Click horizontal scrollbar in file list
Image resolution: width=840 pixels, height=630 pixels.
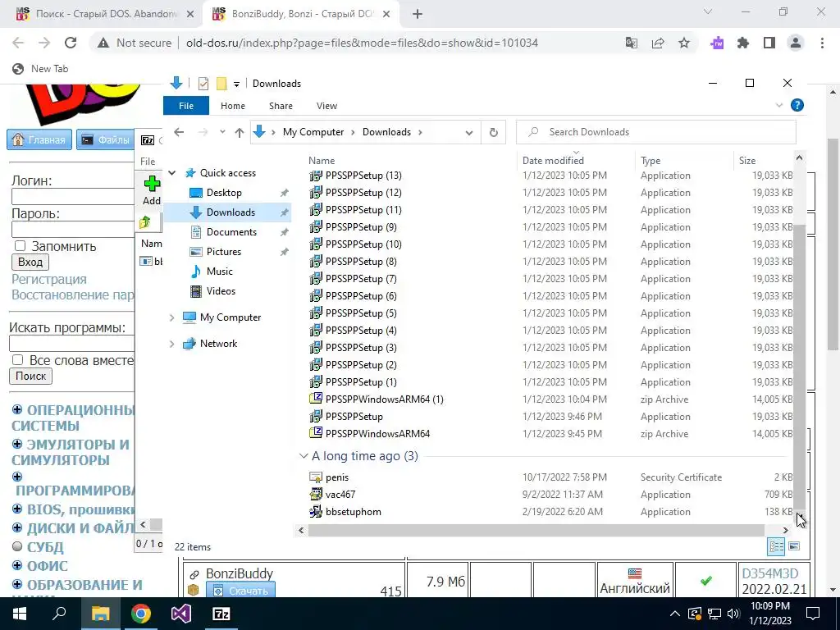[x=536, y=531]
